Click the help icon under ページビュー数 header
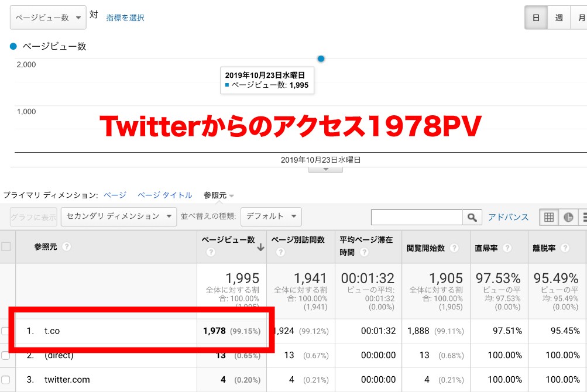587x392 pixels. point(211,252)
